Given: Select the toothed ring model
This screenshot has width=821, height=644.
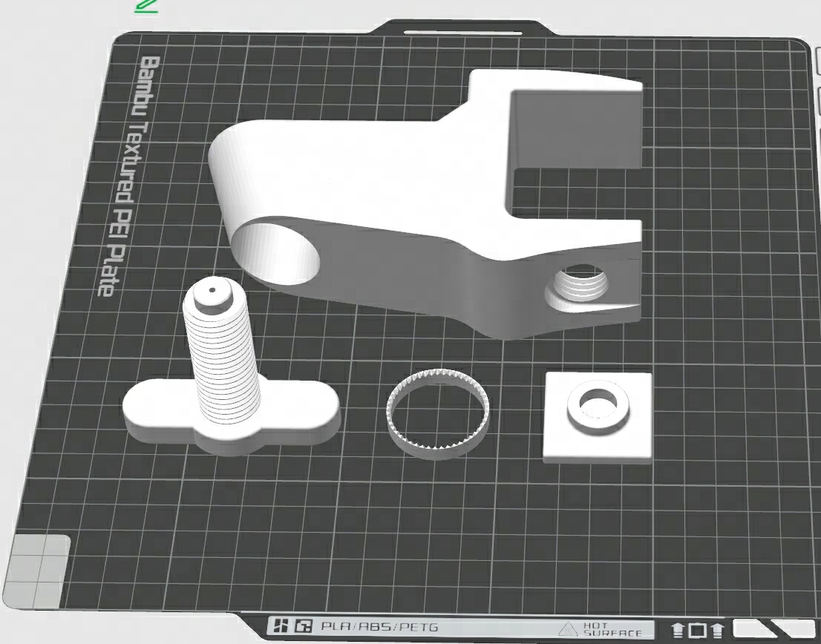Looking at the screenshot, I should click(438, 414).
